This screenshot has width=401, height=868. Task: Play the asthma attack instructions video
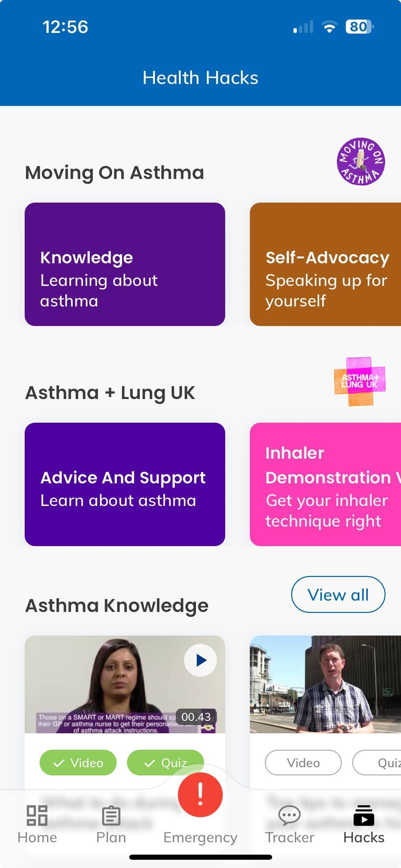(x=200, y=660)
